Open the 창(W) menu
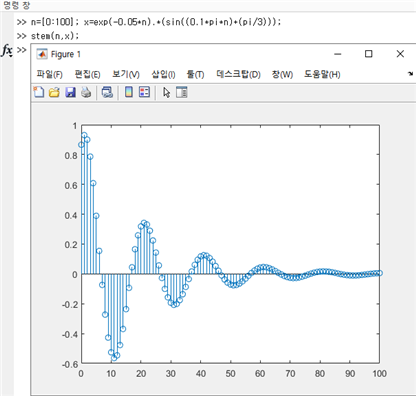 coord(282,74)
